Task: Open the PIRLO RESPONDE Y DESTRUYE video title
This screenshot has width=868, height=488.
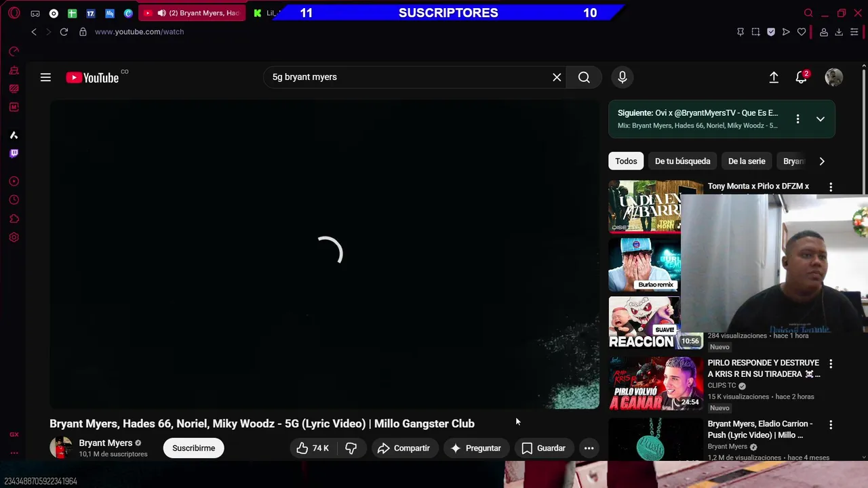Action: pos(764,368)
